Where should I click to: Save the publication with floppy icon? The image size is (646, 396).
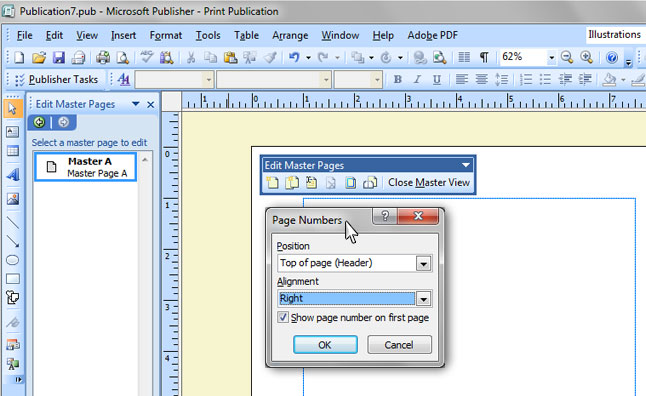click(59, 57)
